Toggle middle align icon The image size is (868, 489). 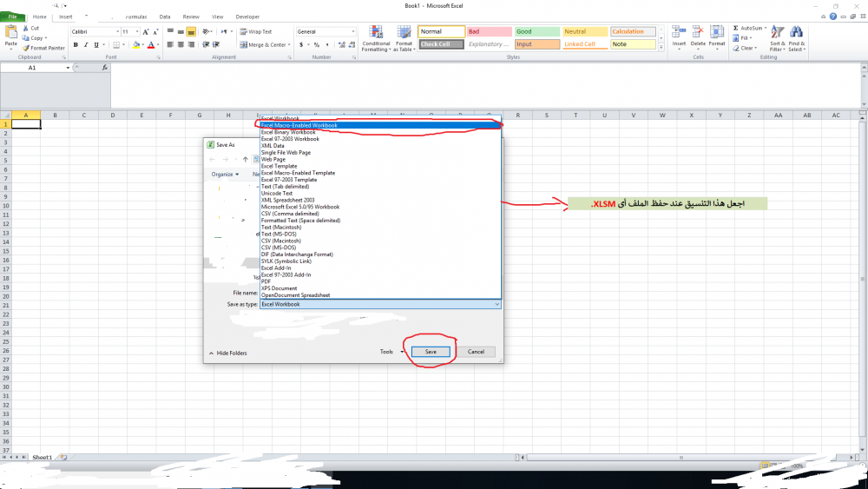point(181,31)
